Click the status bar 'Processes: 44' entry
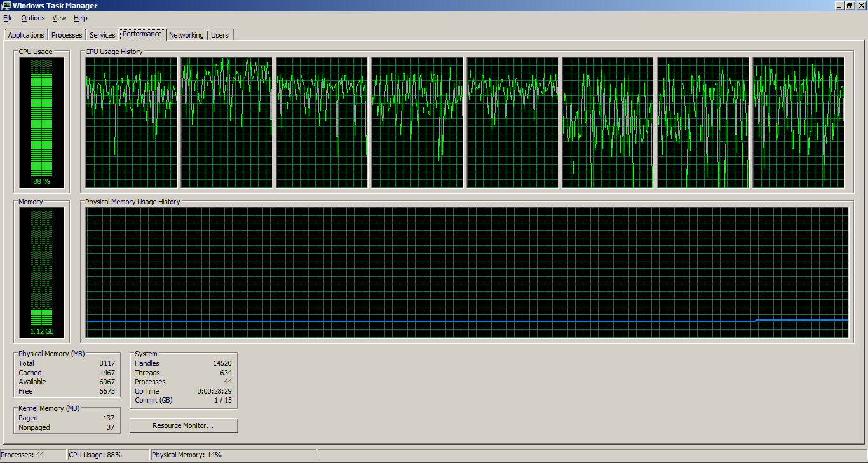Image resolution: width=868 pixels, height=463 pixels. [x=33, y=455]
